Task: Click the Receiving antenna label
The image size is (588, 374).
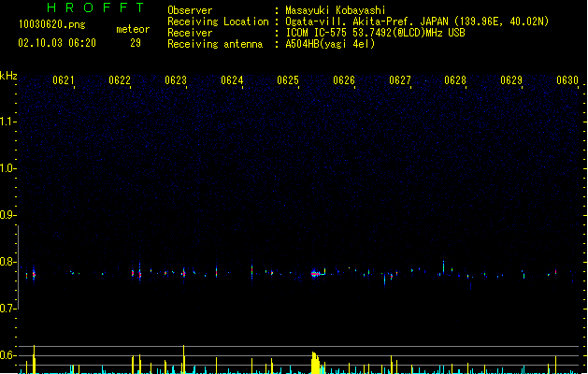Action: point(215,44)
